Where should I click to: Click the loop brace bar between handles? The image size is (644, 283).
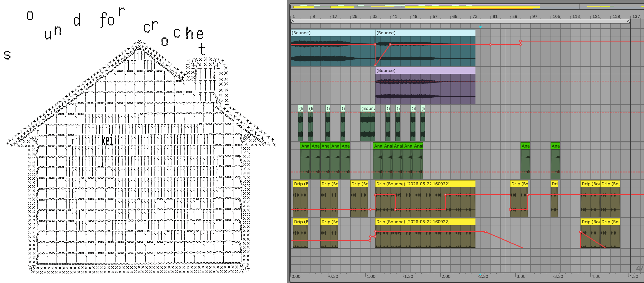coord(460,21)
